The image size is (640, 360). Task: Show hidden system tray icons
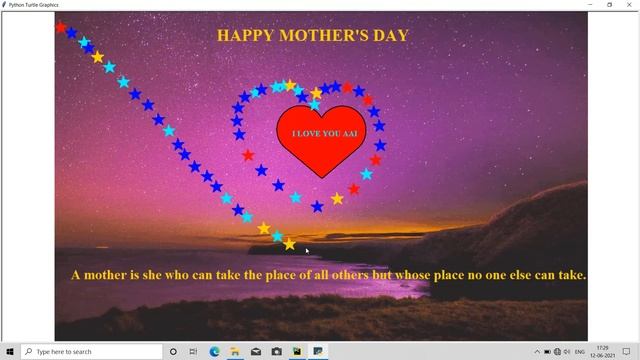click(x=537, y=351)
